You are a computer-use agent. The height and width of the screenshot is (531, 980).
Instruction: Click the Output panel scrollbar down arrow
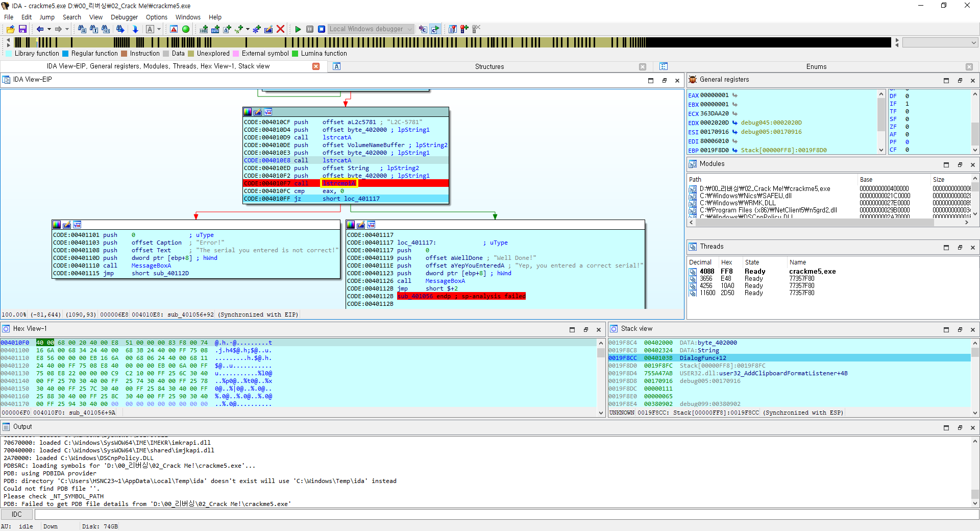pos(975,503)
